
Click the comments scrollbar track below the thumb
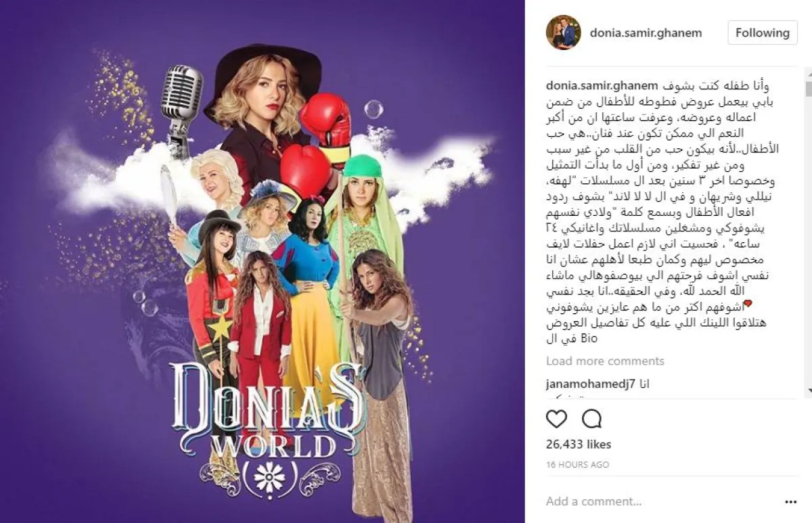click(809, 242)
